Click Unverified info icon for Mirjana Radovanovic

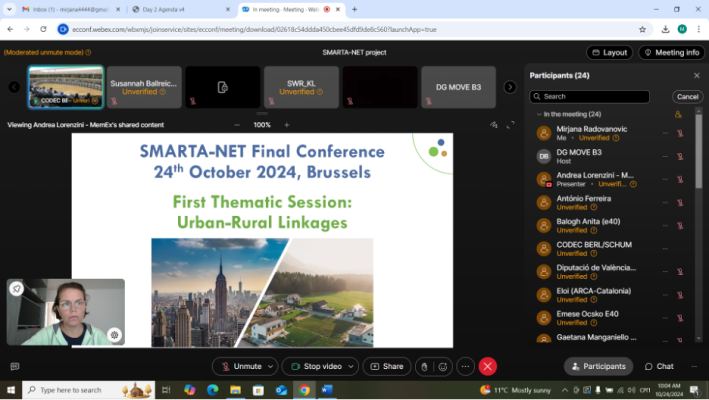(616, 138)
